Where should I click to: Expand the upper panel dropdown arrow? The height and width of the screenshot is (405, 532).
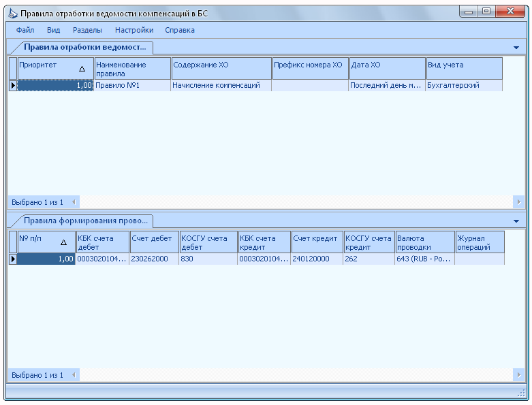(x=516, y=48)
